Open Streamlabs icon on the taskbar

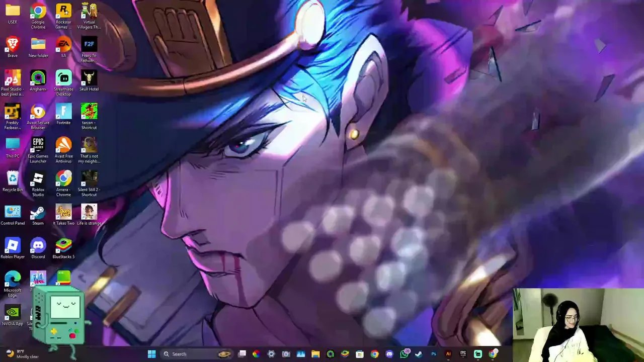point(478,354)
